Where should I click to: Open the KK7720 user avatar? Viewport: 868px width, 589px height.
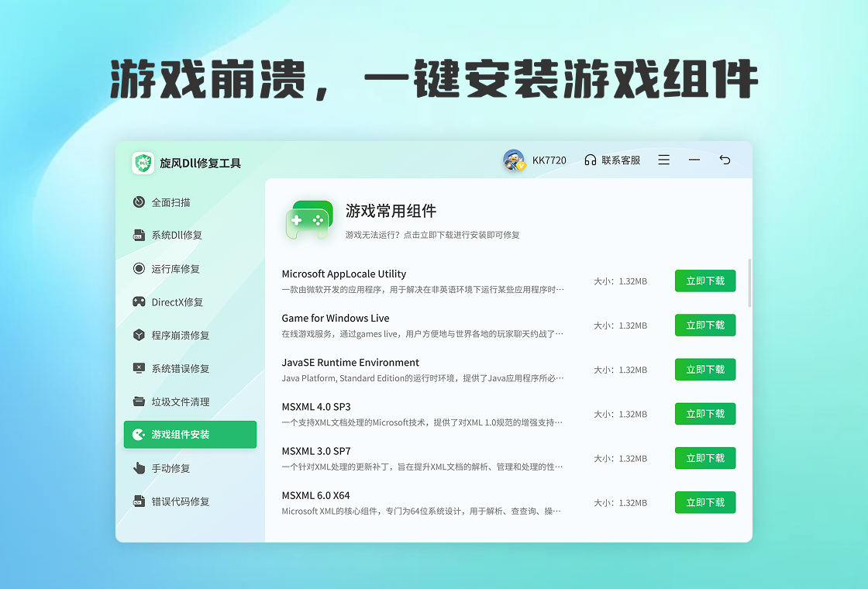click(x=513, y=160)
